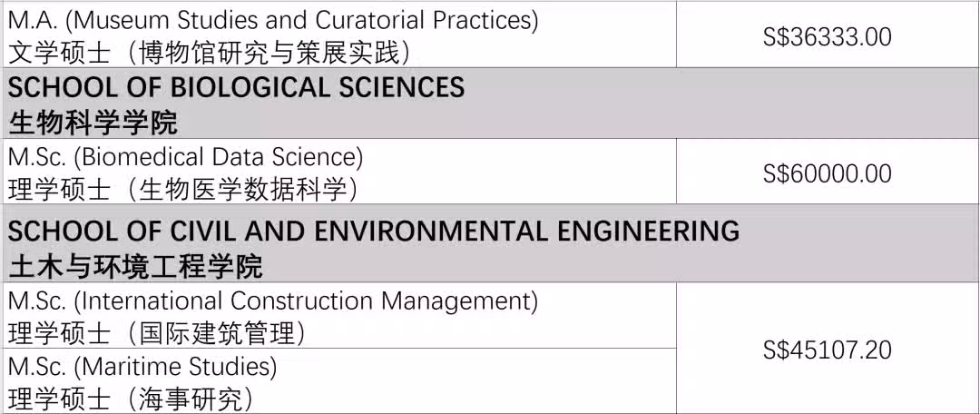Select the 土木与环境工程学院 heading text
980x414 pixels.
[x=135, y=268]
